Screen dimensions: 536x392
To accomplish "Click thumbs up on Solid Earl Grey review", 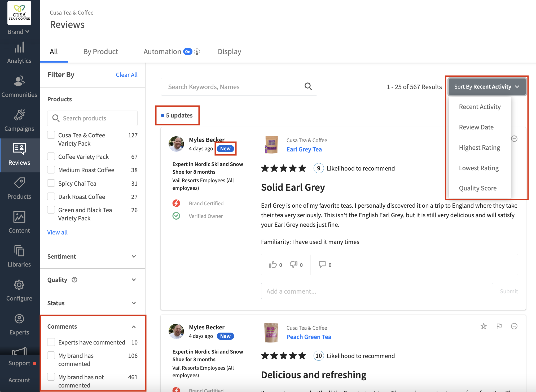I will [x=273, y=265].
